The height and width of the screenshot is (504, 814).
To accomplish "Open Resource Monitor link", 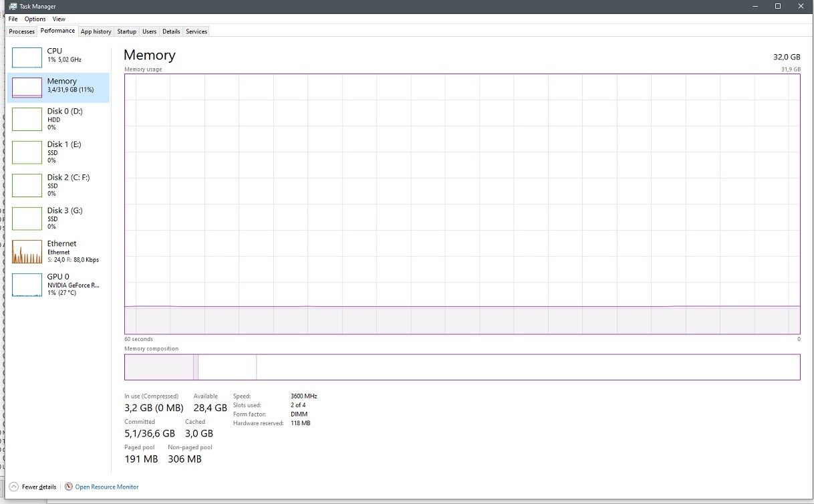I will coord(107,487).
